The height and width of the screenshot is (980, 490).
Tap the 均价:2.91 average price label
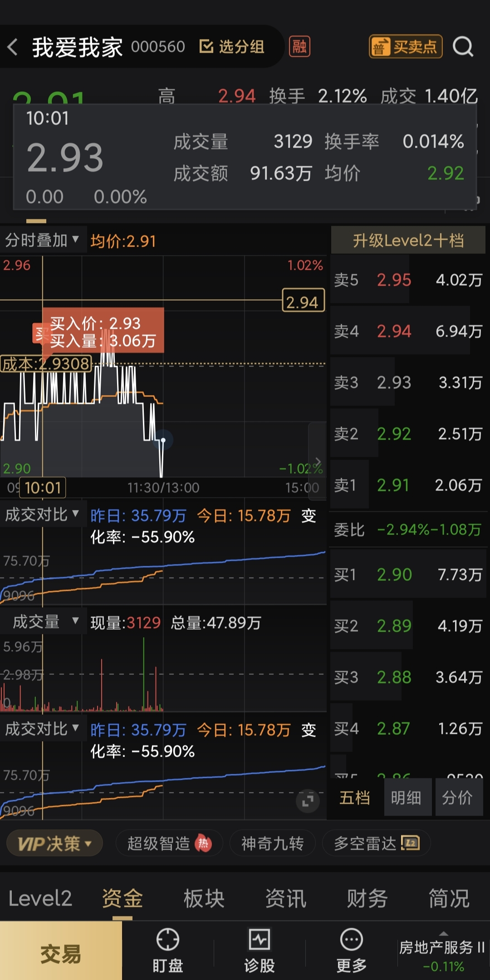pos(123,241)
